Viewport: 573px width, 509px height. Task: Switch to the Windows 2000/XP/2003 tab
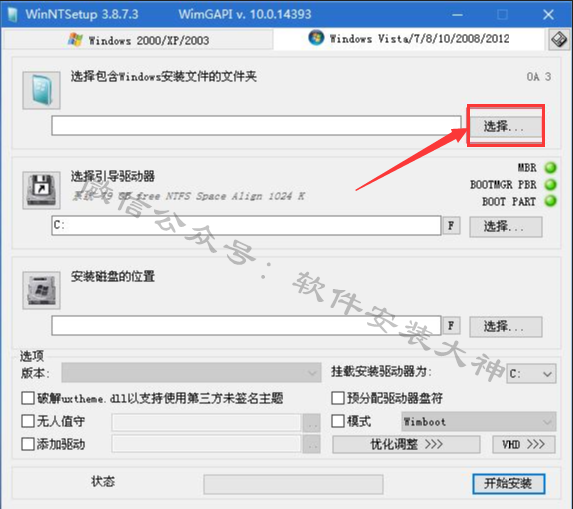pos(138,39)
